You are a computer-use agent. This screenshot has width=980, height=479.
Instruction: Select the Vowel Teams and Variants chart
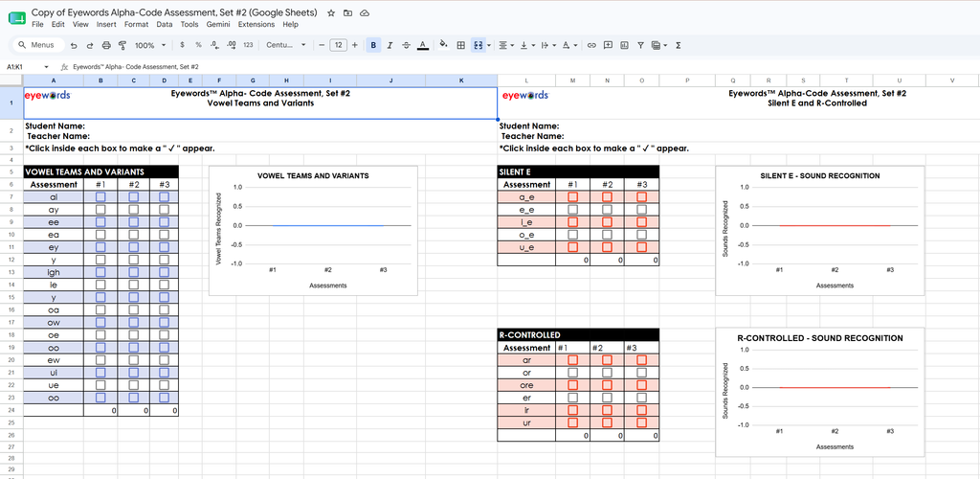[x=313, y=231]
